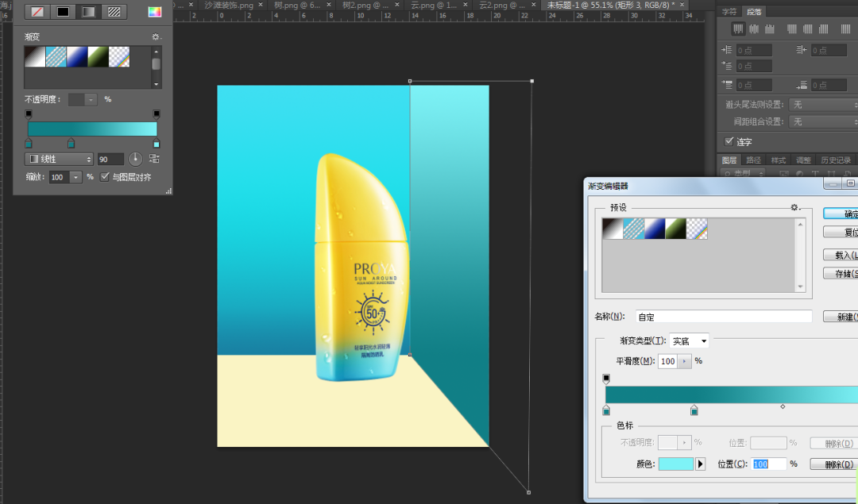858x504 pixels.
Task: Select left color stop in gradient editor
Action: click(606, 410)
